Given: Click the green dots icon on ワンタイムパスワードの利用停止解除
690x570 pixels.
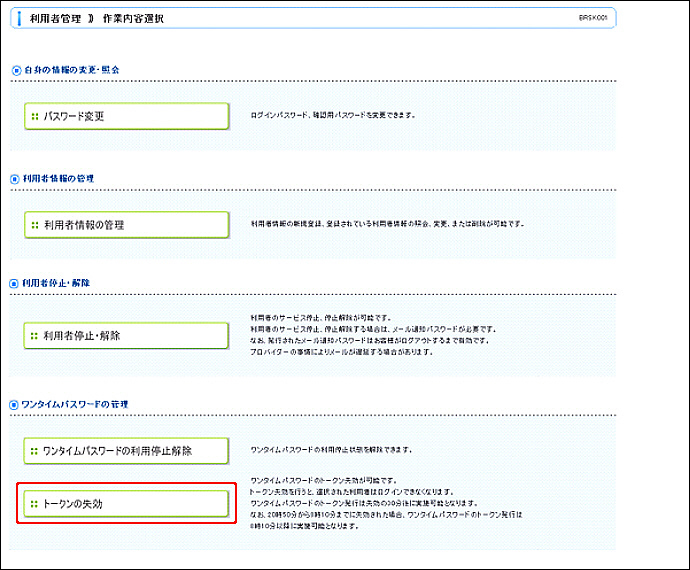Looking at the screenshot, I should 35,451.
